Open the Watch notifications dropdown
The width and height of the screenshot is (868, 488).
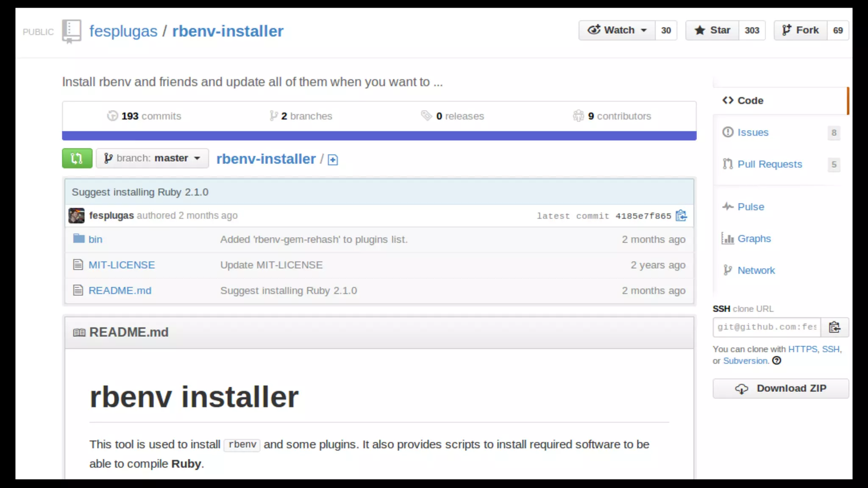(617, 30)
